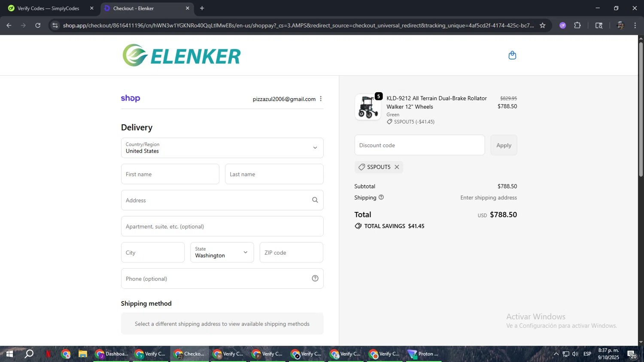
Task: Click the address search magnifier icon
Action: pyautogui.click(x=315, y=200)
